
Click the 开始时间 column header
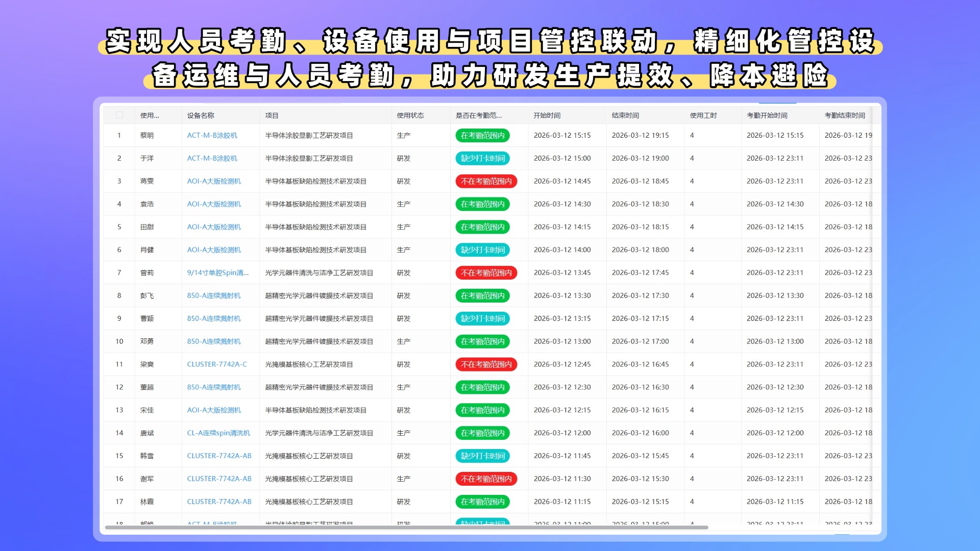pyautogui.click(x=547, y=115)
